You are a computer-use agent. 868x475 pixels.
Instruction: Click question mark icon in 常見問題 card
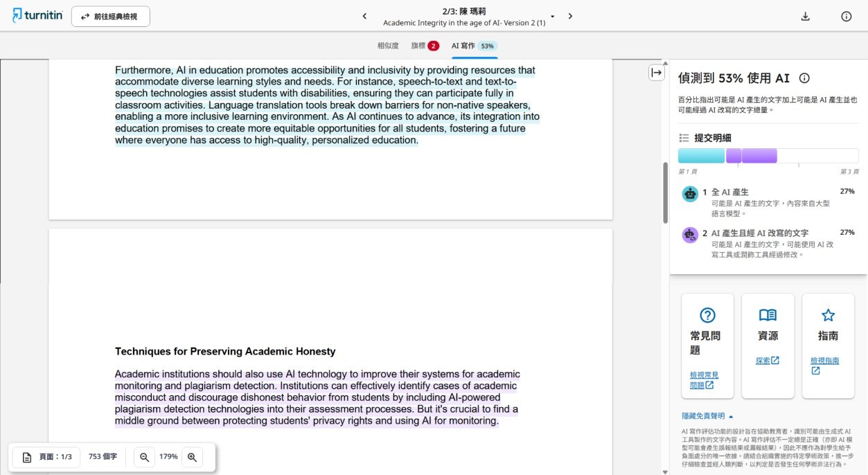[x=707, y=315]
